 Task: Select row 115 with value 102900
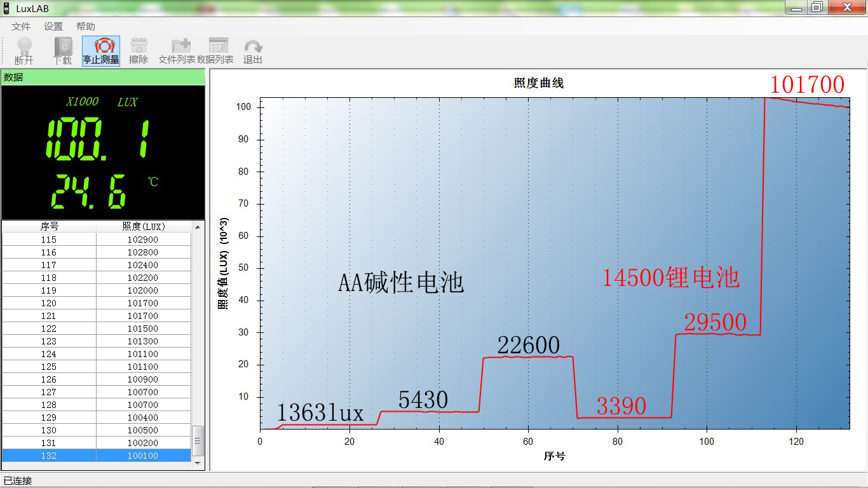[x=95, y=240]
